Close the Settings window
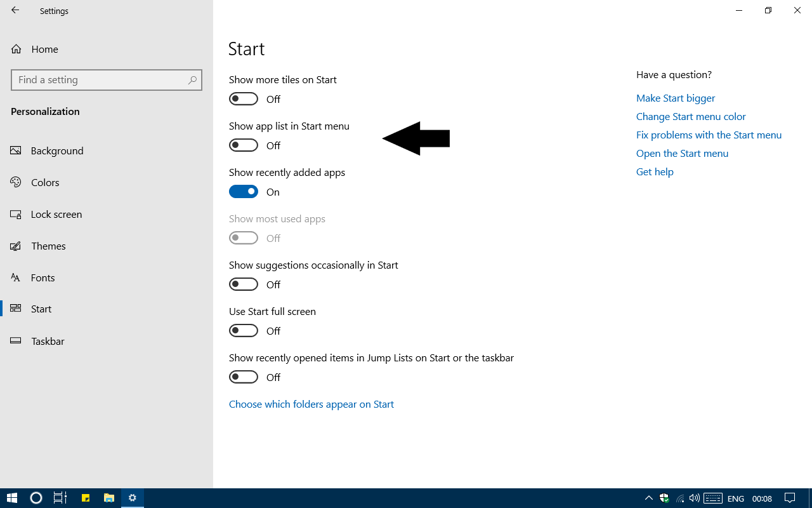This screenshot has width=812, height=508. (x=797, y=10)
